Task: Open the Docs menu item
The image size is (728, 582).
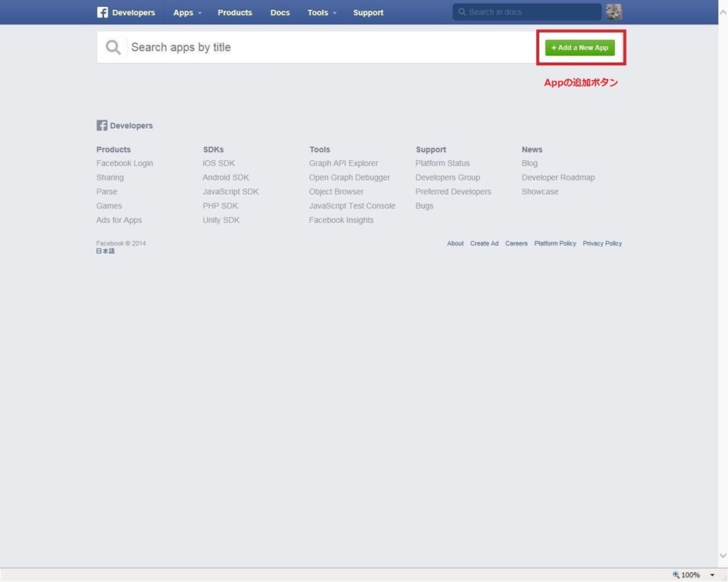Action: tap(280, 13)
